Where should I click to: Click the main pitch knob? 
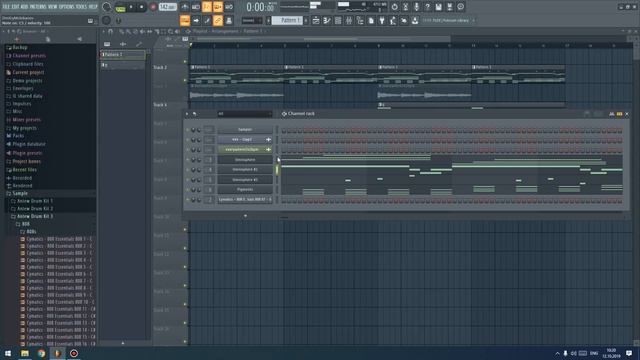tap(107, 20)
